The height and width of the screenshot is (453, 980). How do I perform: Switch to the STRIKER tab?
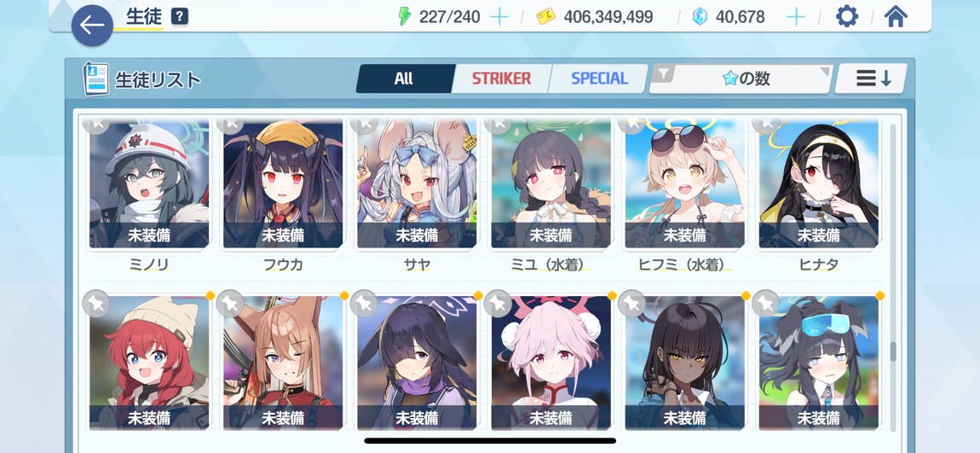click(501, 78)
